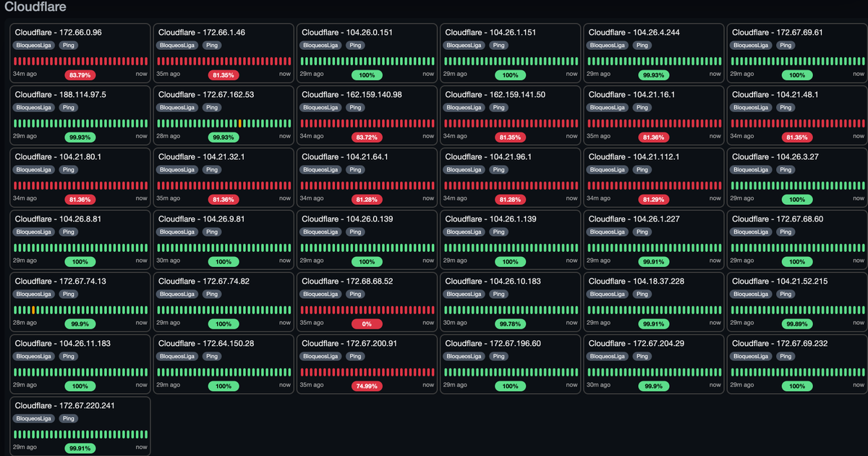The image size is (868, 456).
Task: Open monitor Cloudflare - 172.66.0.96
Action: (x=80, y=53)
